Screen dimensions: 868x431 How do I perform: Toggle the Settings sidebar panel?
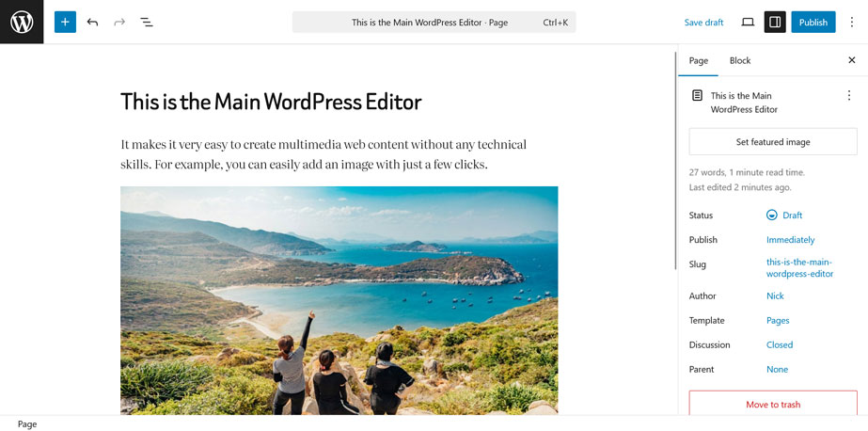click(775, 23)
